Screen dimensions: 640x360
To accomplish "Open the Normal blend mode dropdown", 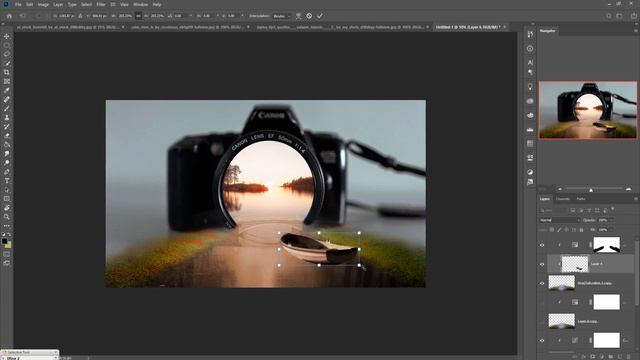I will tap(560, 220).
